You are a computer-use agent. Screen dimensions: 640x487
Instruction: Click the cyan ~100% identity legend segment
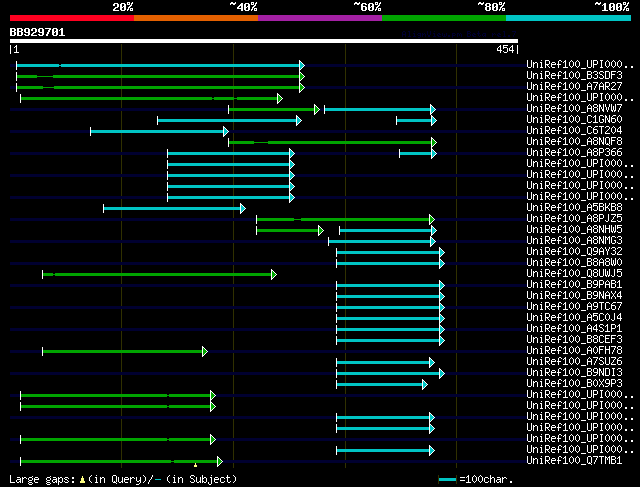(x=569, y=18)
